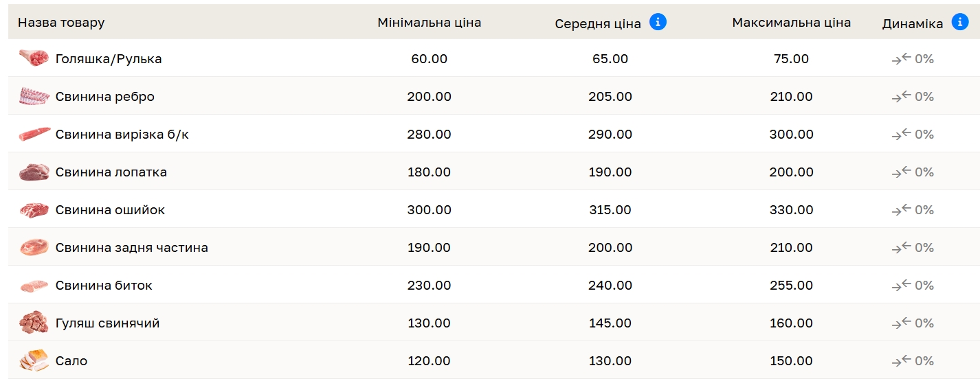Select the Сало product name

point(71,361)
